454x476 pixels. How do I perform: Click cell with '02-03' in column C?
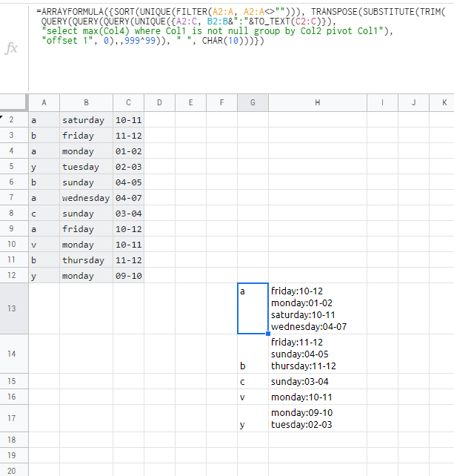click(x=129, y=167)
